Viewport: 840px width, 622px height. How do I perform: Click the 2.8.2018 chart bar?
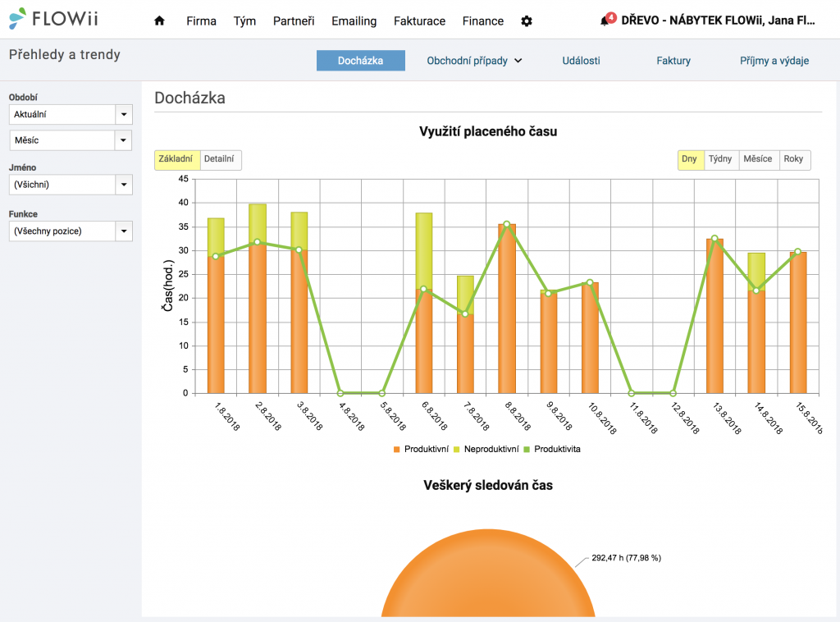[257, 299]
